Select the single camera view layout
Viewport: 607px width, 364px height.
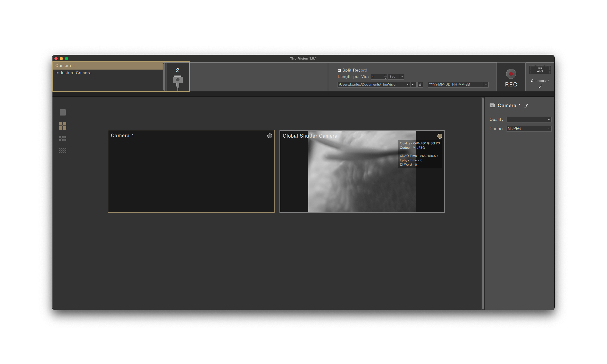pyautogui.click(x=62, y=112)
